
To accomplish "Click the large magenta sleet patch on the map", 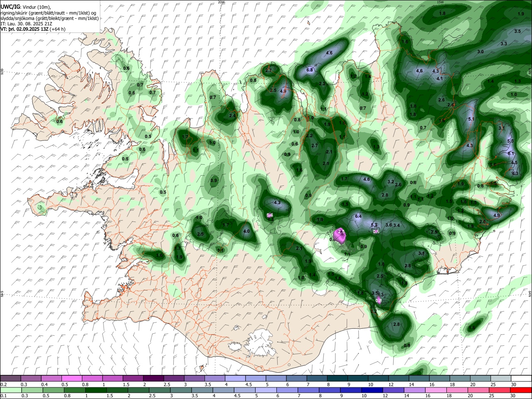I will pyautogui.click(x=340, y=235).
